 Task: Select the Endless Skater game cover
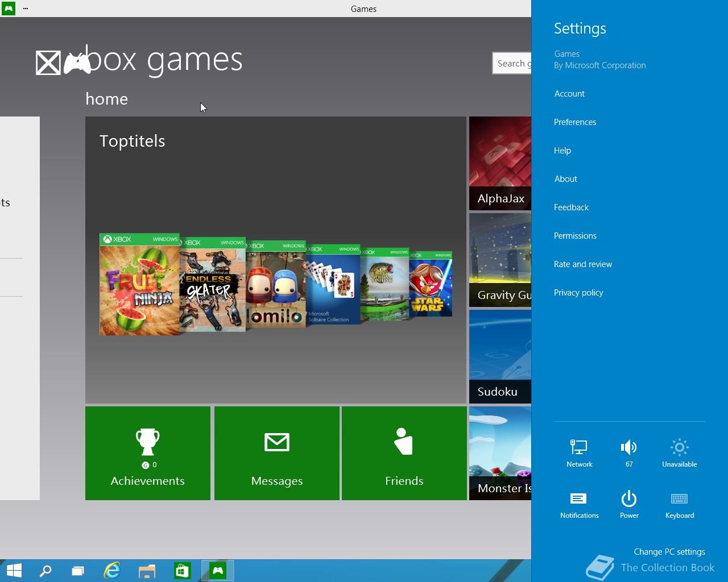[x=213, y=284]
